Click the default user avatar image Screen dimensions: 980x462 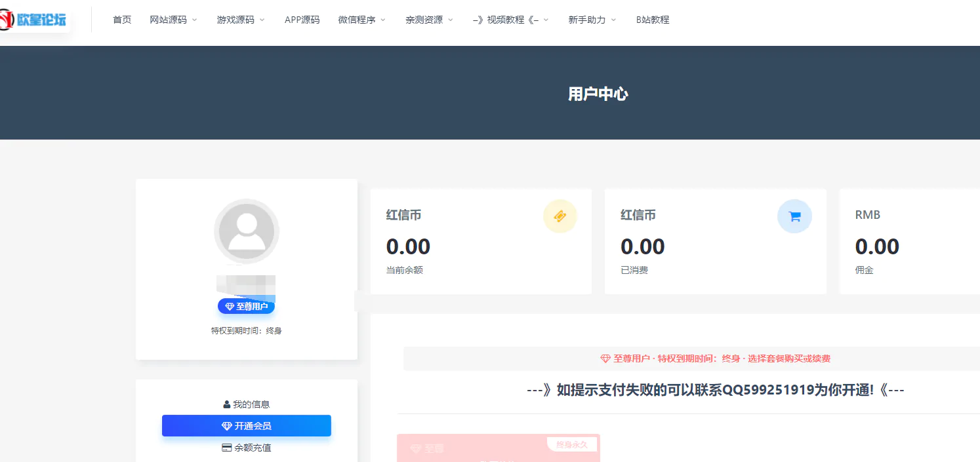pos(247,231)
